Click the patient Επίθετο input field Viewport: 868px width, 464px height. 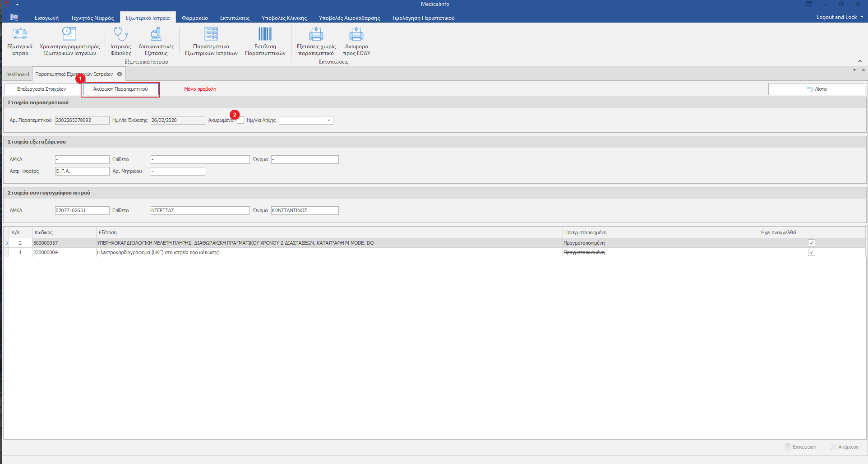point(200,160)
